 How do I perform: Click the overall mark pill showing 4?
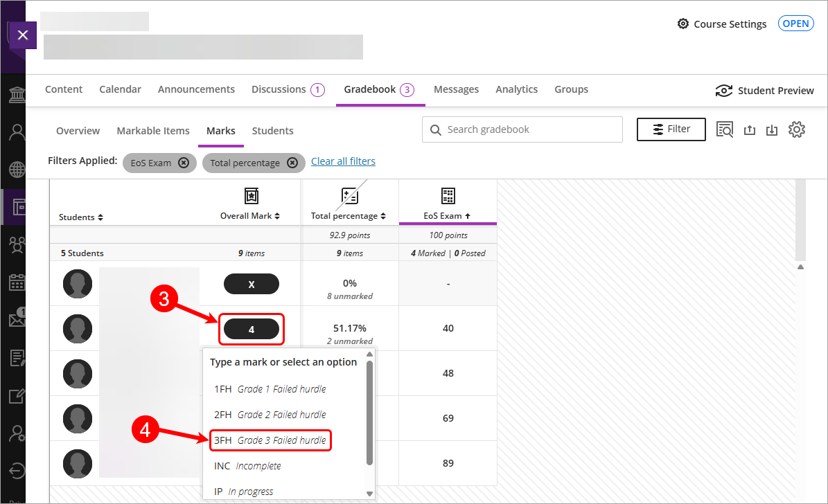click(251, 330)
